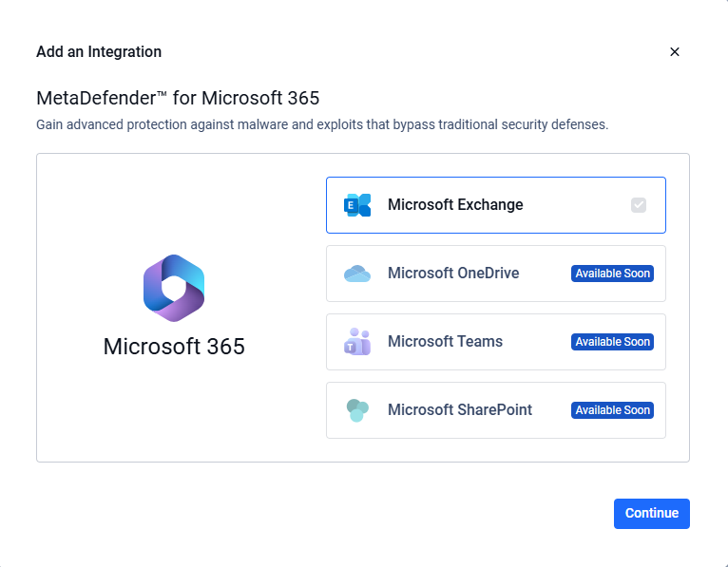This screenshot has height=567, width=728.
Task: Click the Microsoft 365 logo
Action: click(x=174, y=288)
